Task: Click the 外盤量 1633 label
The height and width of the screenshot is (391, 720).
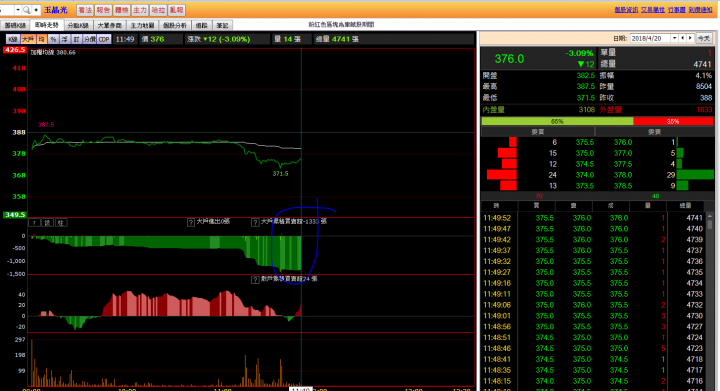Action: [x=655, y=110]
